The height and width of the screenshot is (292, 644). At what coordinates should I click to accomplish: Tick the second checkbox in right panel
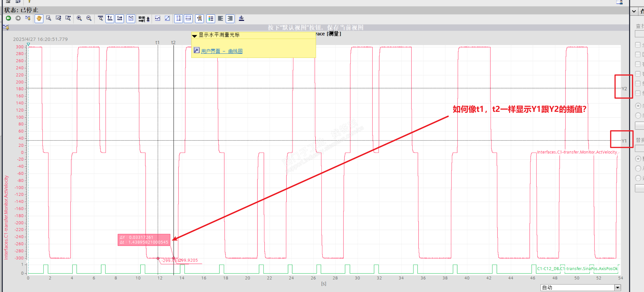coord(638,55)
